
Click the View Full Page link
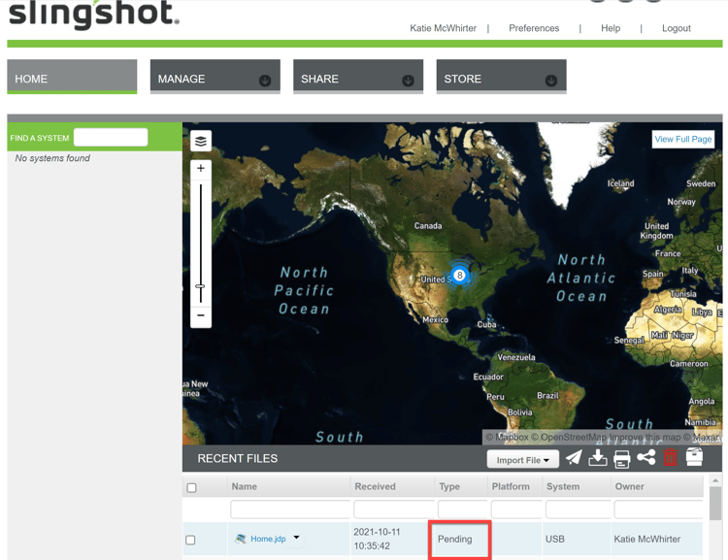682,140
